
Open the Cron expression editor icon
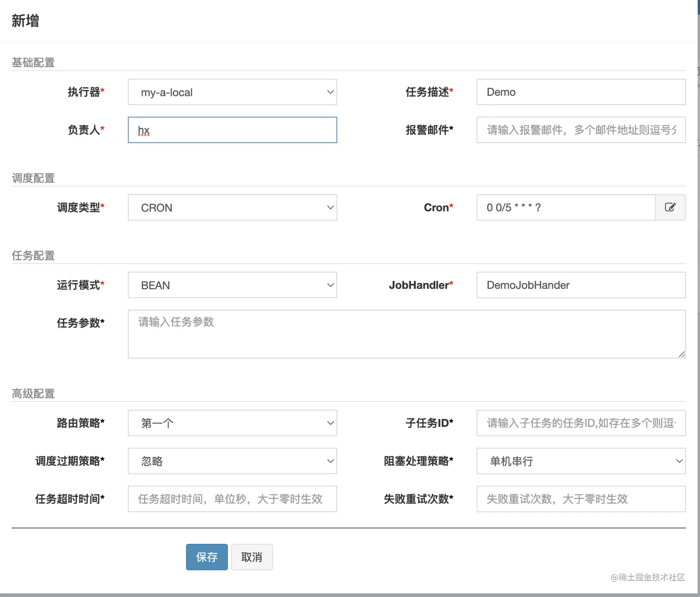[x=670, y=207]
